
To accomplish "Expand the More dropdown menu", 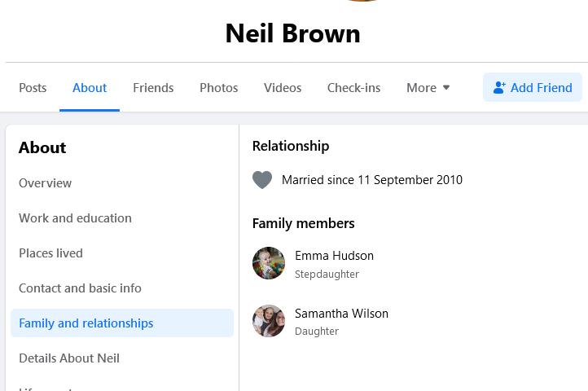I will [428, 88].
